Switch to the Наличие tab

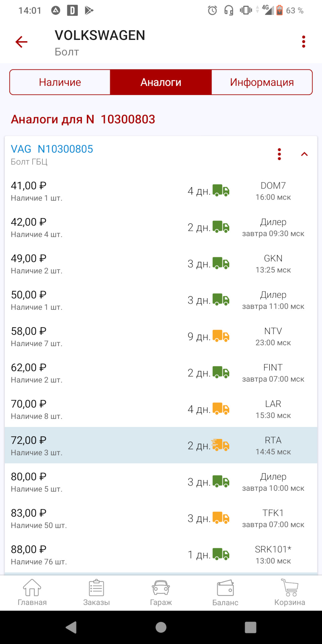click(x=60, y=82)
